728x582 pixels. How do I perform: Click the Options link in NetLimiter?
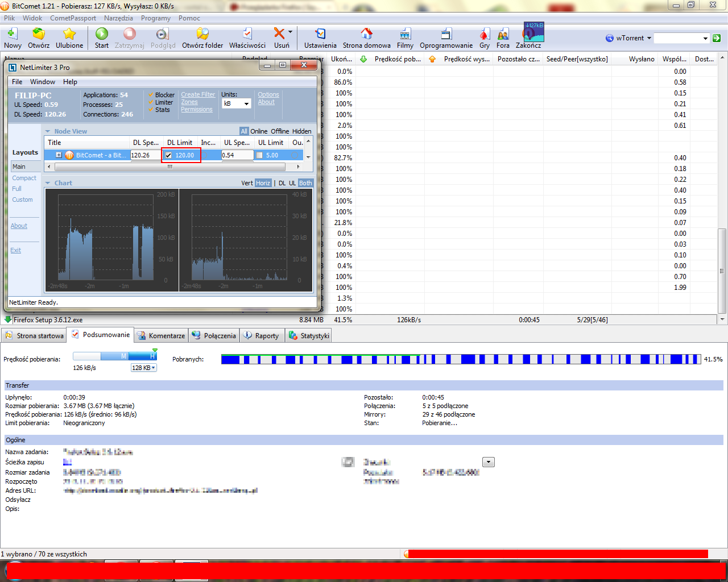tap(268, 95)
